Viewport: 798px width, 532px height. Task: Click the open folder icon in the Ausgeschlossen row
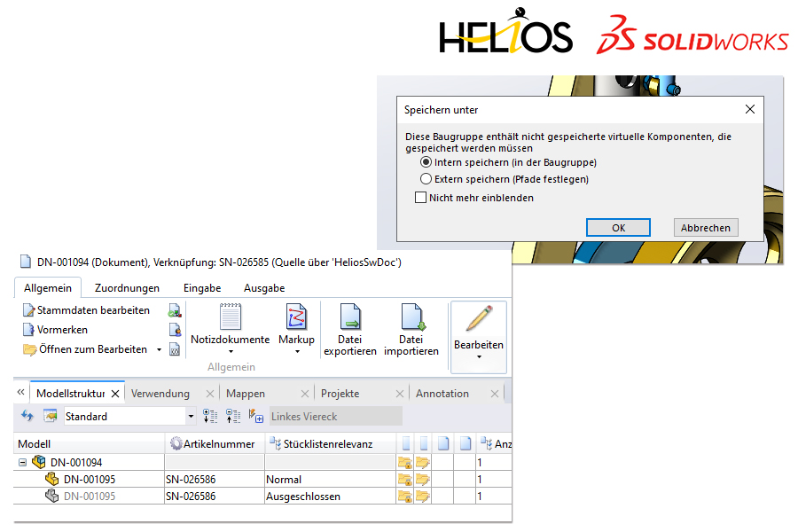coord(423,497)
